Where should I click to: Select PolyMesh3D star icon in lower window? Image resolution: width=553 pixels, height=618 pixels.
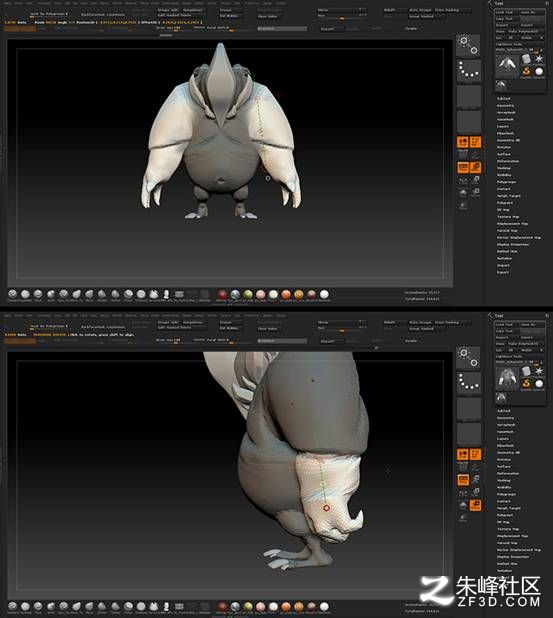(539, 371)
